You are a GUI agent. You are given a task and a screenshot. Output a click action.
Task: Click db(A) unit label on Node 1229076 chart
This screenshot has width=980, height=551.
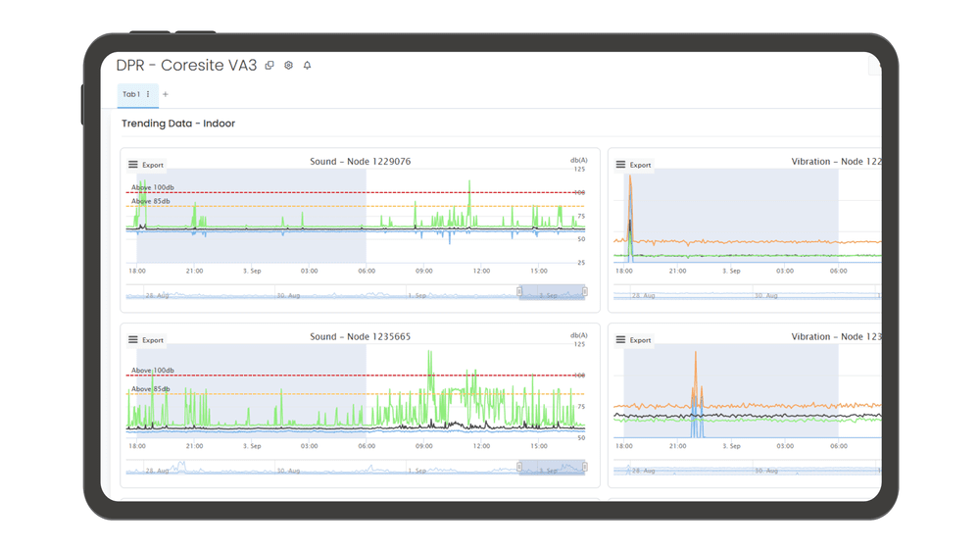579,160
